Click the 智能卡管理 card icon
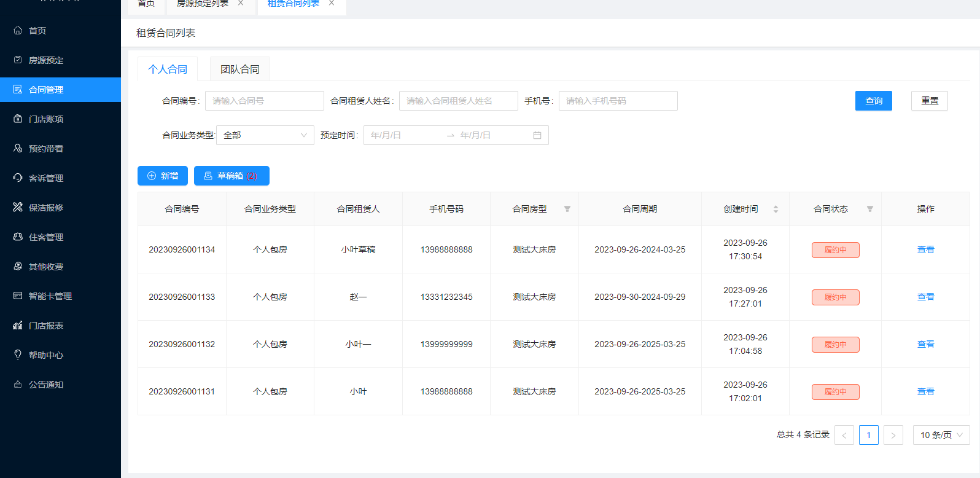This screenshot has width=980, height=478. [x=18, y=296]
